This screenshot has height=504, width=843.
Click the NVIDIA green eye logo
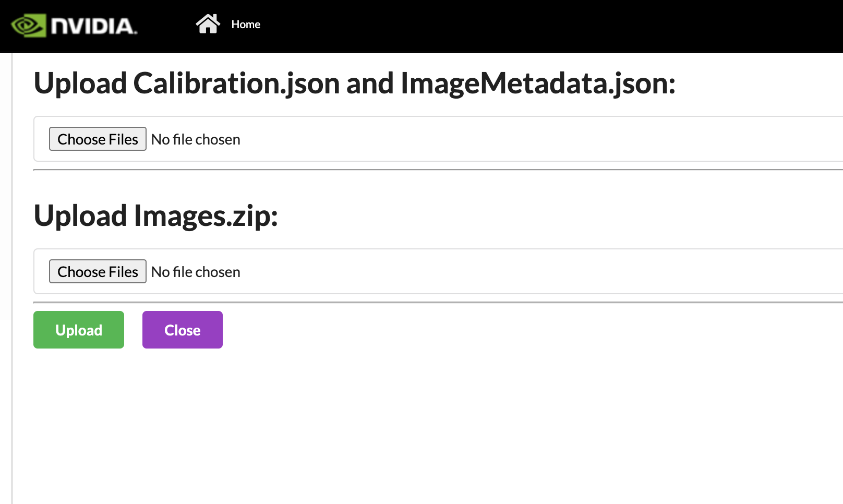pos(29,26)
